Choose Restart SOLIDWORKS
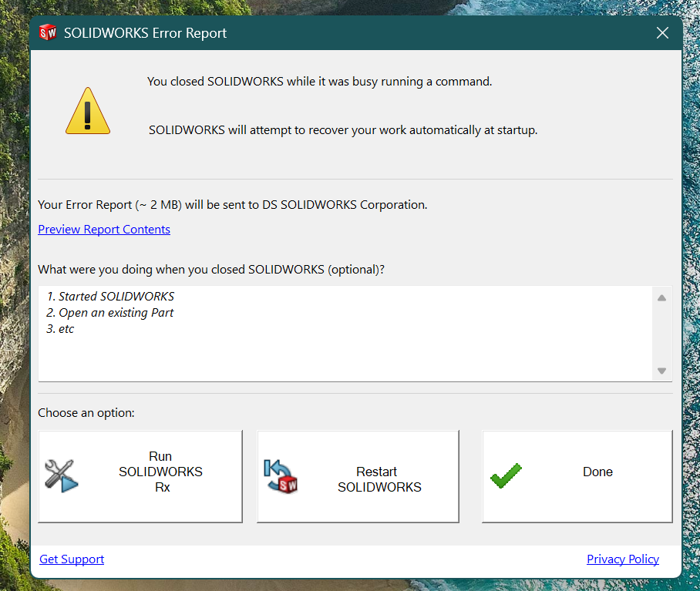The height and width of the screenshot is (591, 700). (358, 476)
